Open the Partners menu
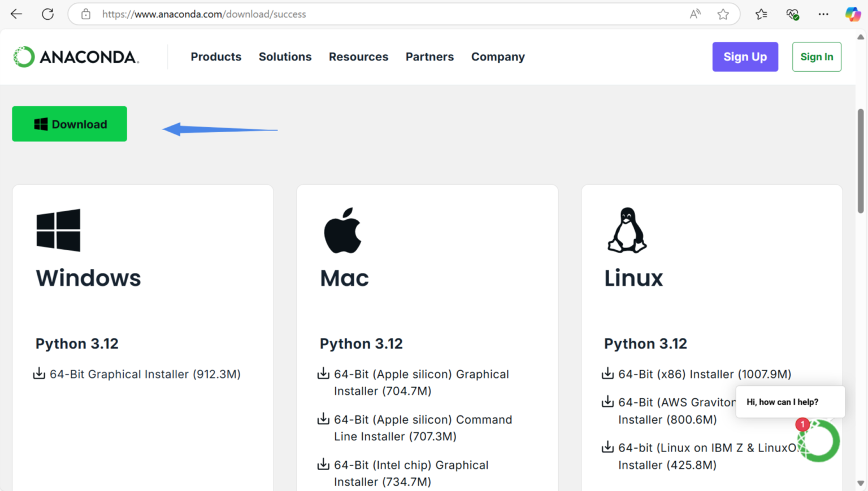868x491 pixels. [x=429, y=57]
